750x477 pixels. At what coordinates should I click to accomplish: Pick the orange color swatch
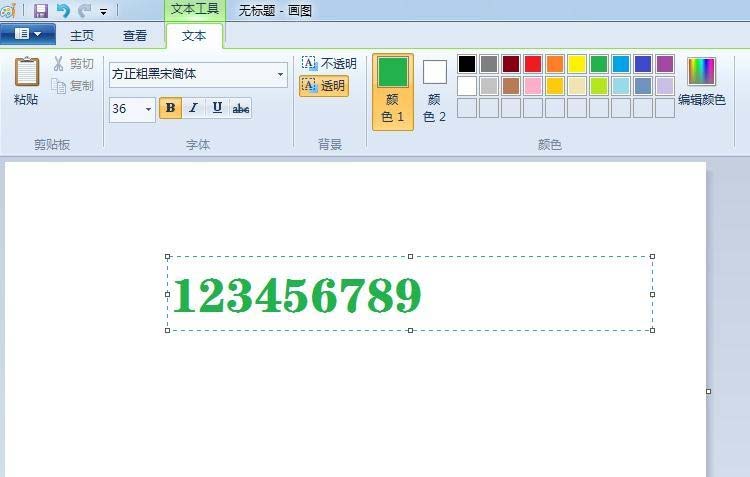click(555, 64)
